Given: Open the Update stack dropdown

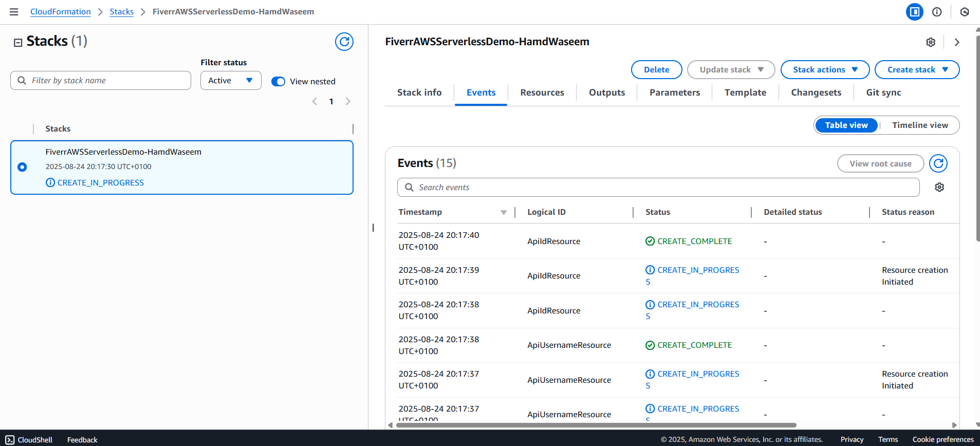Looking at the screenshot, I should (x=731, y=70).
